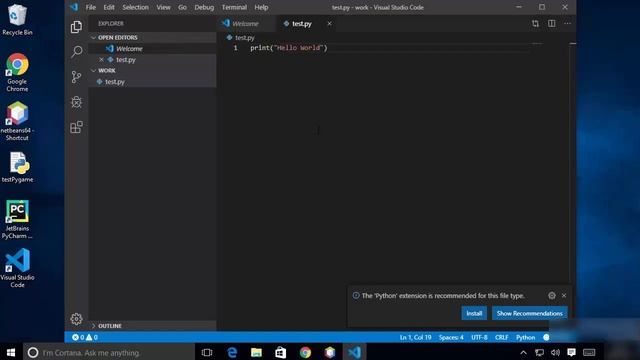Screen dimensions: 640x360
Task: Collapse the WORK folder section
Action: [x=152, y=71]
